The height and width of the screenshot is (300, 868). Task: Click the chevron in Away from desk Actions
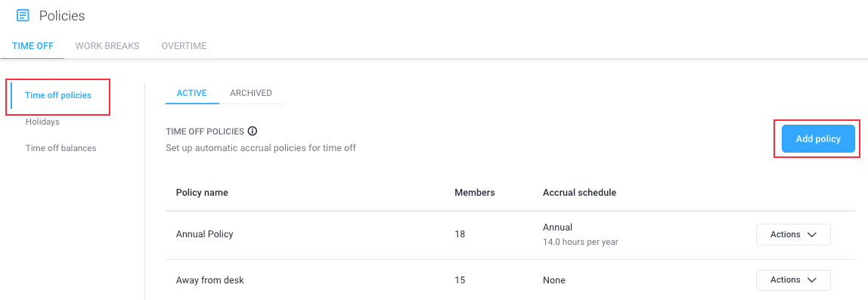click(812, 280)
